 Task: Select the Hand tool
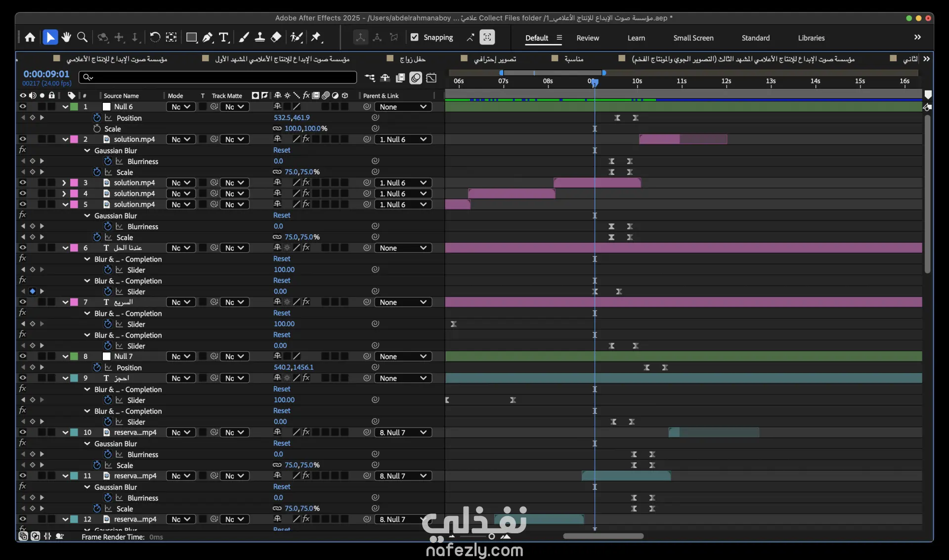click(x=66, y=38)
